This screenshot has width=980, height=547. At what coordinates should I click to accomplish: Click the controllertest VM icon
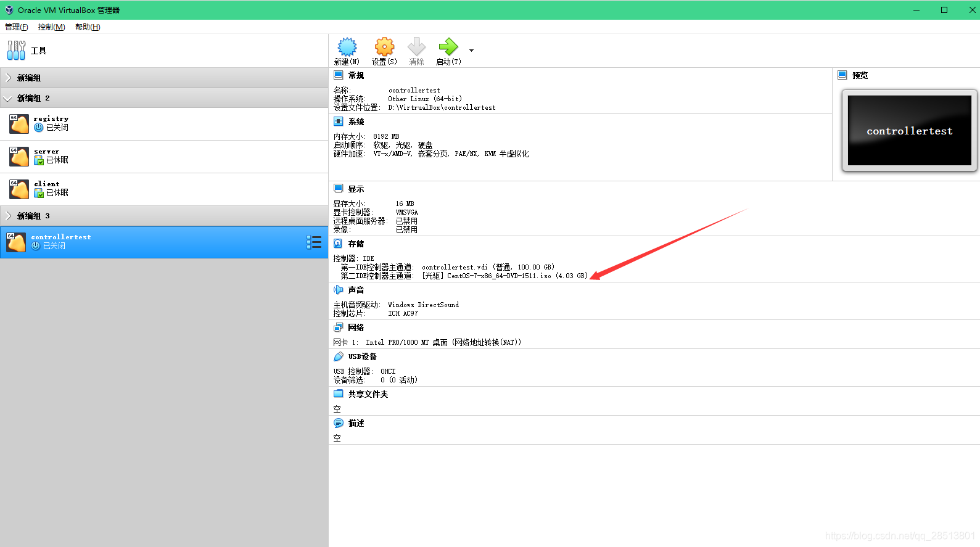click(x=16, y=242)
